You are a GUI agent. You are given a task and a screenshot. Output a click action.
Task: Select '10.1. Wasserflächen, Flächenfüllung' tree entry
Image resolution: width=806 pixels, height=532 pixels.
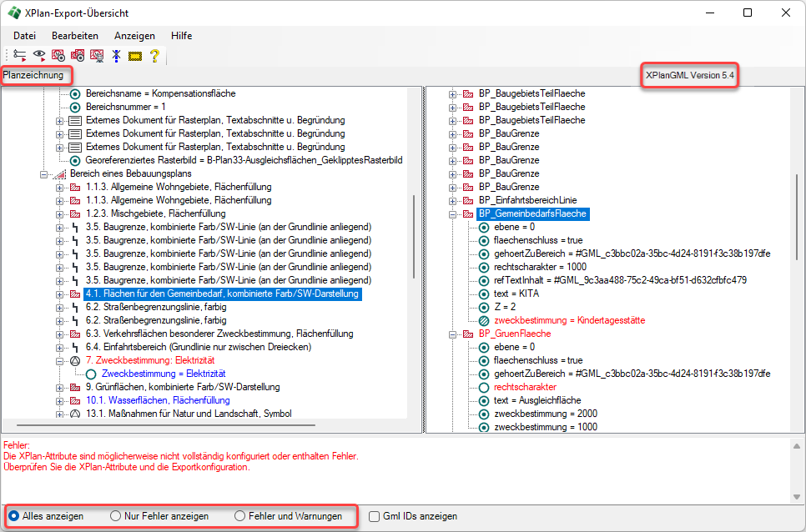pyautogui.click(x=158, y=400)
